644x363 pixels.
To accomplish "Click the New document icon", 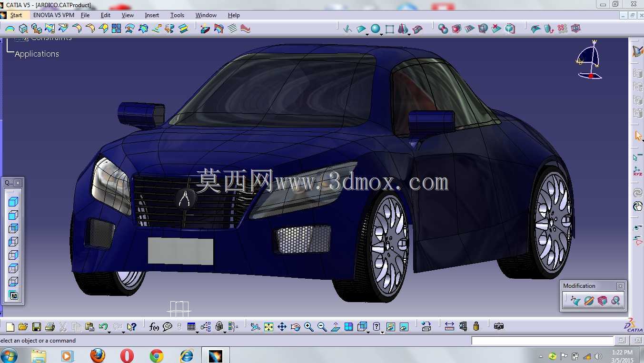I will pyautogui.click(x=10, y=327).
